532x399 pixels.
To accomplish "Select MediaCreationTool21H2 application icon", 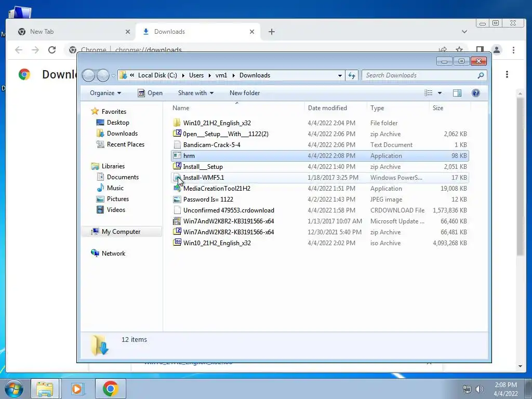I will (x=177, y=188).
